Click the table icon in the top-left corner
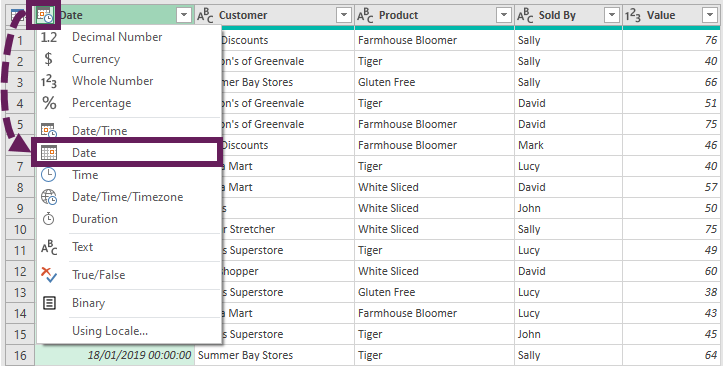This screenshot has height=366, width=723. (17, 16)
